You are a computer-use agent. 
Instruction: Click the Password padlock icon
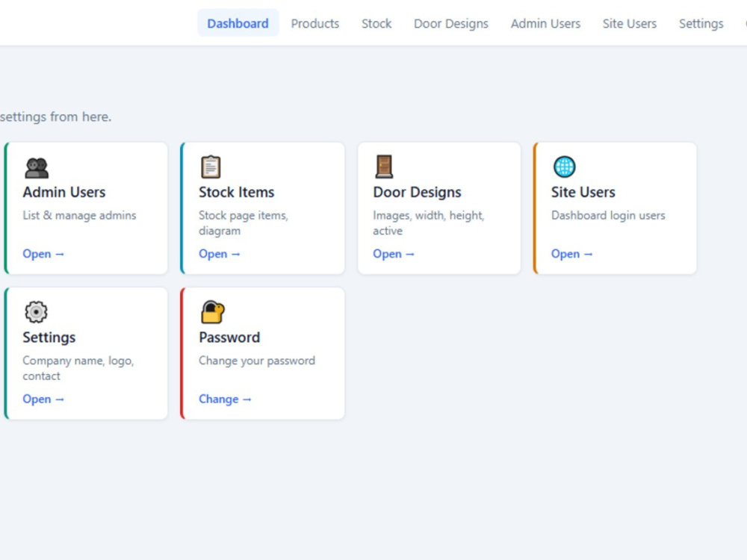pyautogui.click(x=212, y=312)
